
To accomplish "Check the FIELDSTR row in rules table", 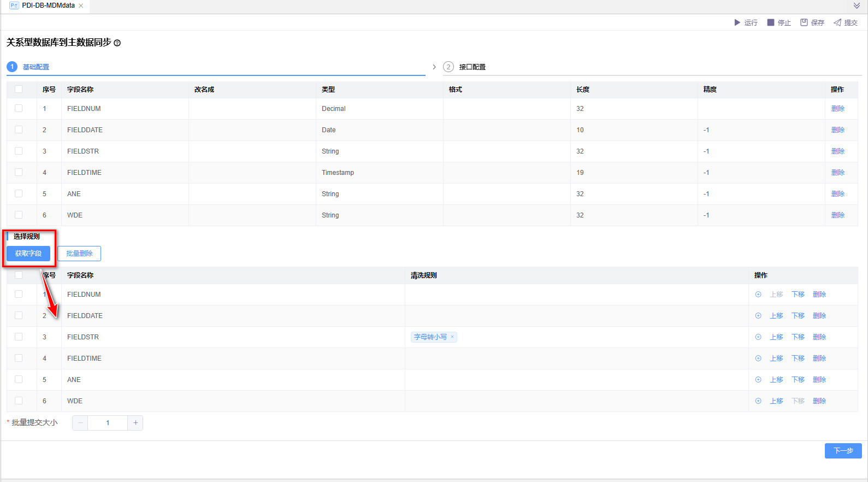I will point(19,337).
